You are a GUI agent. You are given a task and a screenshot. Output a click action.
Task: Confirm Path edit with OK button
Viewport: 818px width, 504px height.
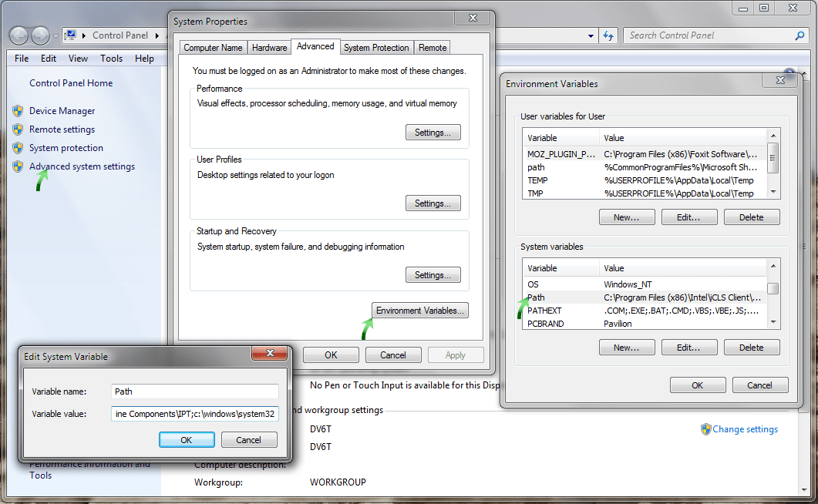(187, 439)
